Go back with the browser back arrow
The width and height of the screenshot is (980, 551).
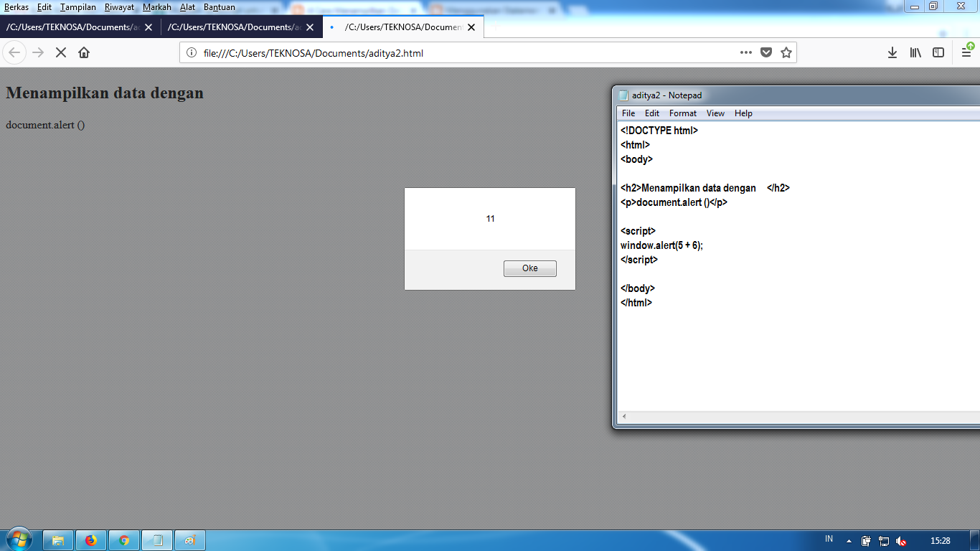15,52
